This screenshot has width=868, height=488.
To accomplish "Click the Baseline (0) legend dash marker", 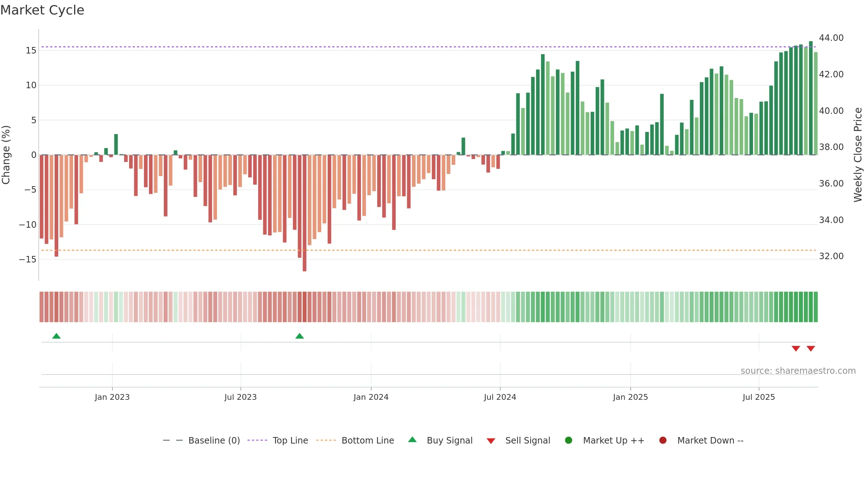I will coord(173,440).
